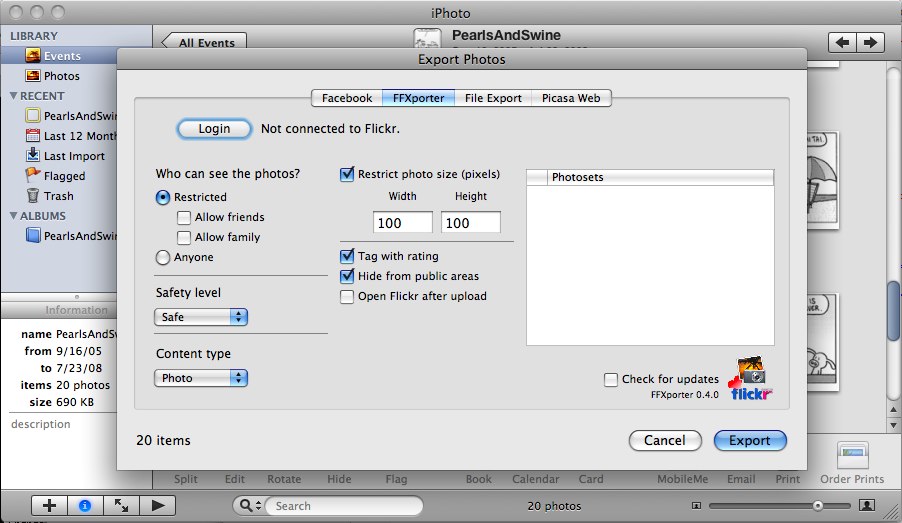This screenshot has height=523, width=902.
Task: Click the Width input field
Action: [403, 223]
